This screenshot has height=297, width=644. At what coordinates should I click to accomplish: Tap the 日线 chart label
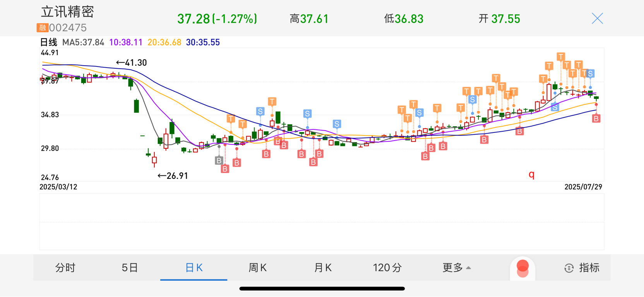point(49,42)
